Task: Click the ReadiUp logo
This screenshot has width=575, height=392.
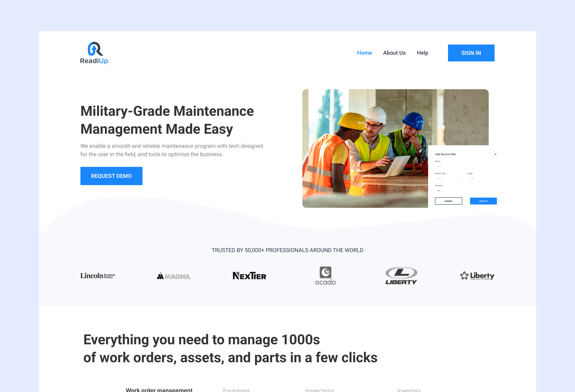Action: point(94,53)
